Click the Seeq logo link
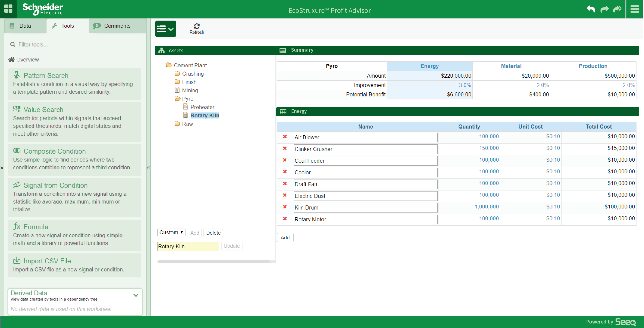The width and height of the screenshot is (644, 328). 625,322
